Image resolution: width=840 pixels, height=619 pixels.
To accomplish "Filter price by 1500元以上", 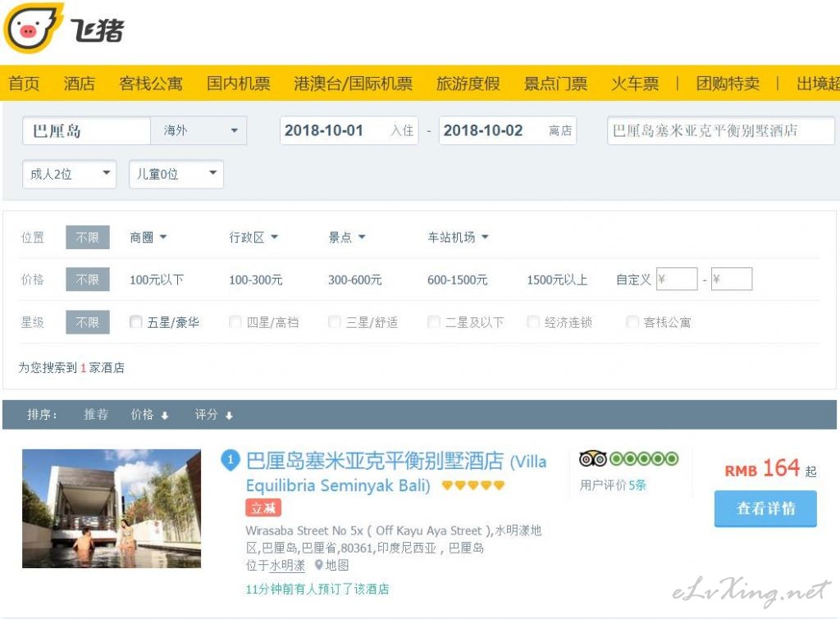I will tap(557, 280).
